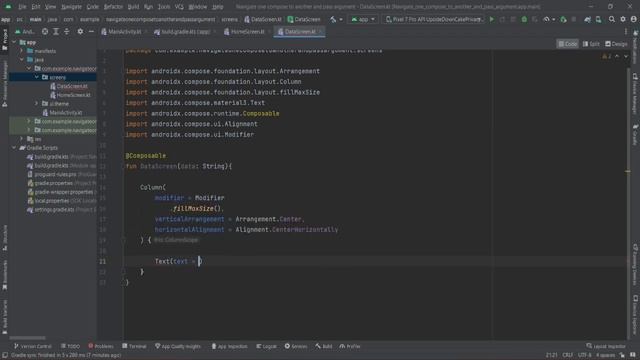Screen dimensions: 640x360
Task: Open the editor tabs more options menu
Action: [626, 31]
